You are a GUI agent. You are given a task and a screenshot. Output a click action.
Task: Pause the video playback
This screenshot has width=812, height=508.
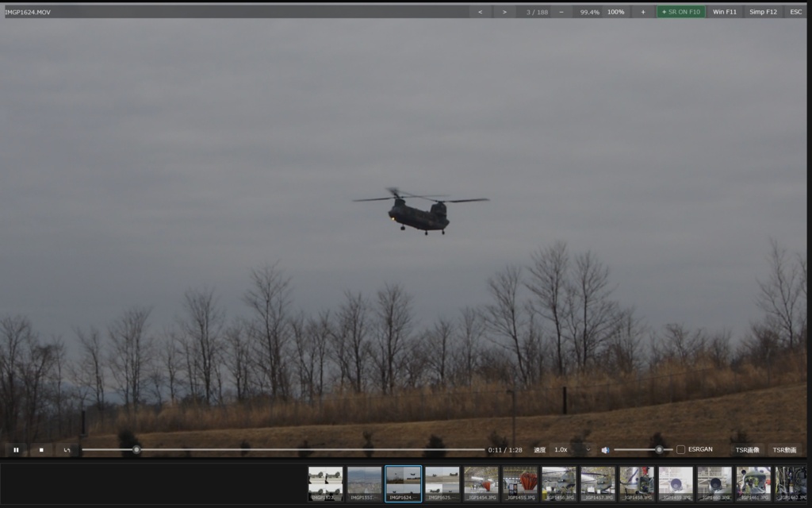click(x=16, y=450)
